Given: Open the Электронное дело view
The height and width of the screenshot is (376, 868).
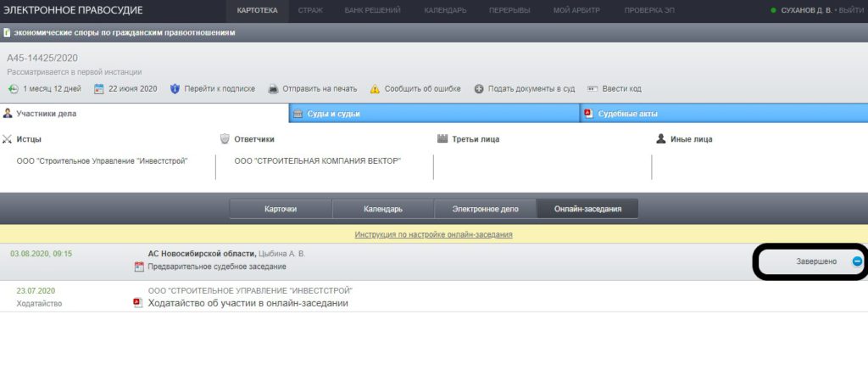Looking at the screenshot, I should click(485, 209).
